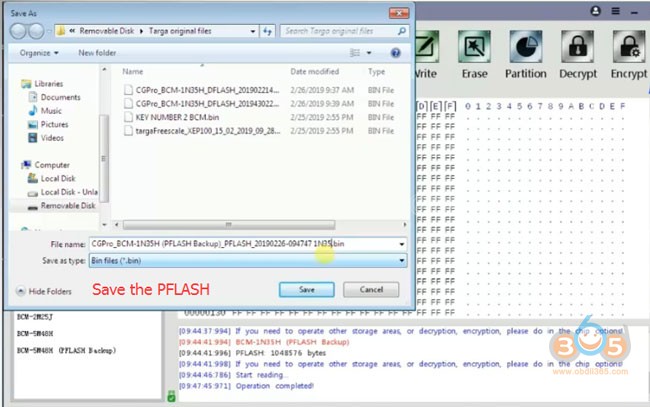Refresh the Targa original files folder
This screenshot has width=650, height=407.
(x=267, y=31)
